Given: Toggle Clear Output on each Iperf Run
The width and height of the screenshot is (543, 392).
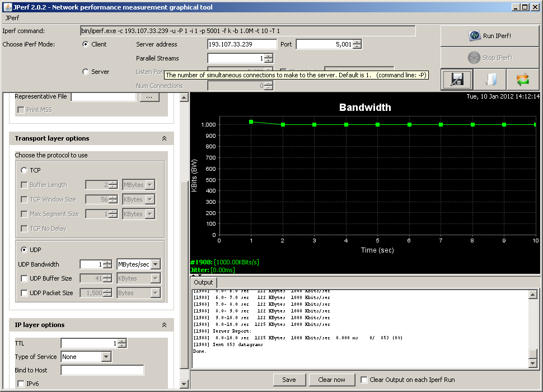Looking at the screenshot, I should coord(364,380).
